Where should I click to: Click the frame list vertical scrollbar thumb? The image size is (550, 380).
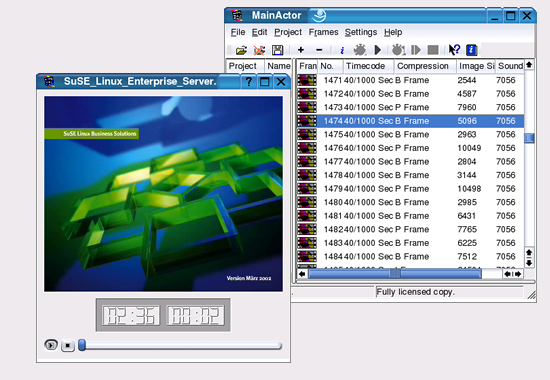coord(529,138)
